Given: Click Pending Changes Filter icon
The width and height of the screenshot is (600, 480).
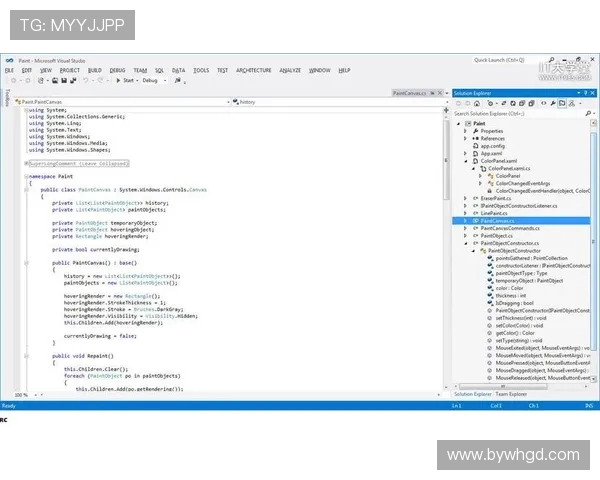Looking at the screenshot, I should coord(490,103).
